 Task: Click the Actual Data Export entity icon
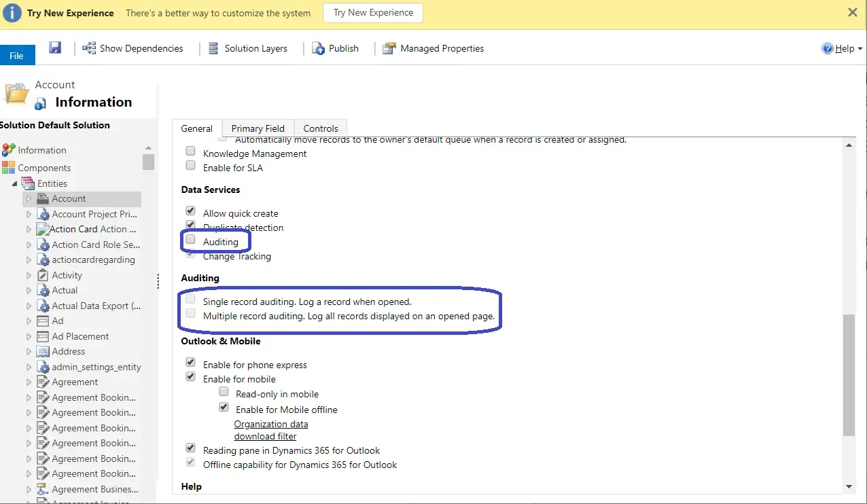pos(43,306)
